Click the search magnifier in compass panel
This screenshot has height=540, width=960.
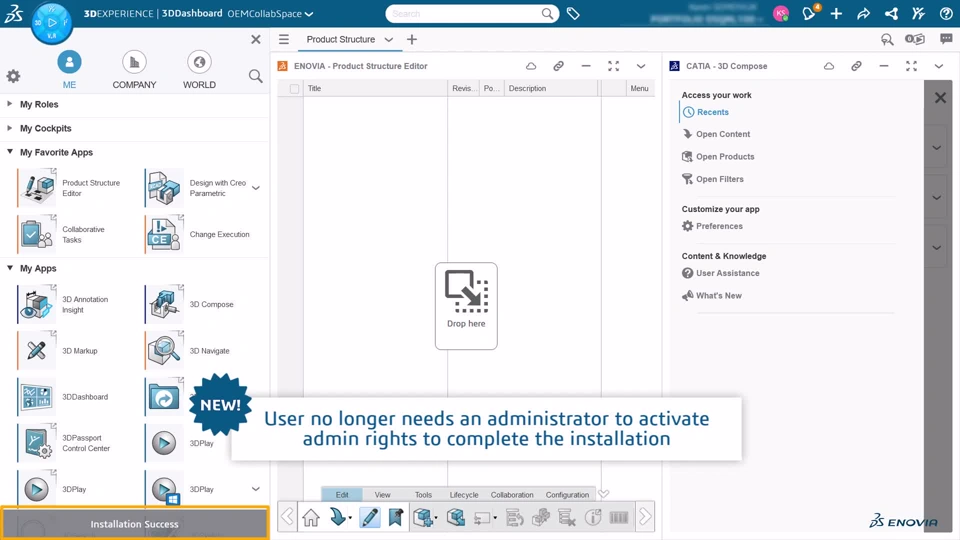tap(255, 76)
